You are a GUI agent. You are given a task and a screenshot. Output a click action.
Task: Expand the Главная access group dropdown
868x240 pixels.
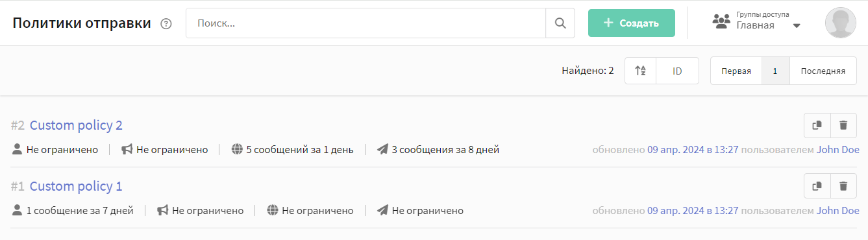click(x=797, y=26)
